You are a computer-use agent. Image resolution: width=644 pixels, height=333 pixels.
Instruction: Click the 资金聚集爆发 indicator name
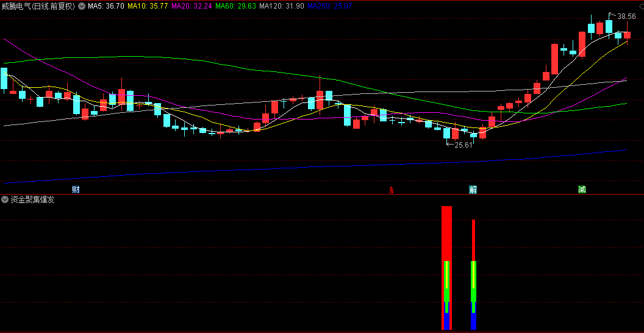pyautogui.click(x=32, y=200)
